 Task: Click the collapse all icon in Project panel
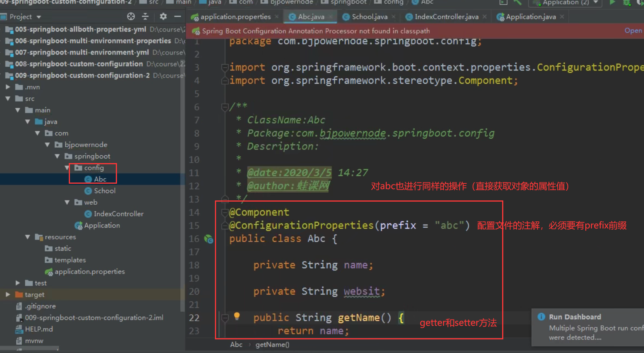pyautogui.click(x=145, y=16)
